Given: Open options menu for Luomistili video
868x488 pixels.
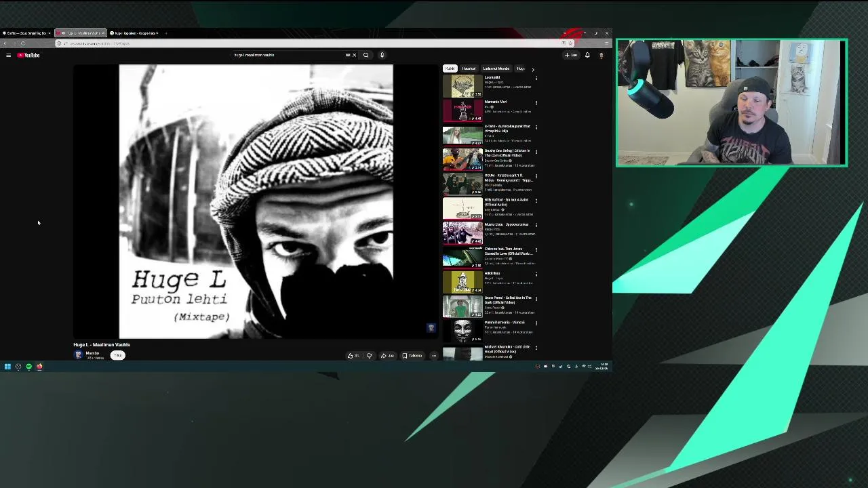Looking at the screenshot, I should (x=536, y=79).
